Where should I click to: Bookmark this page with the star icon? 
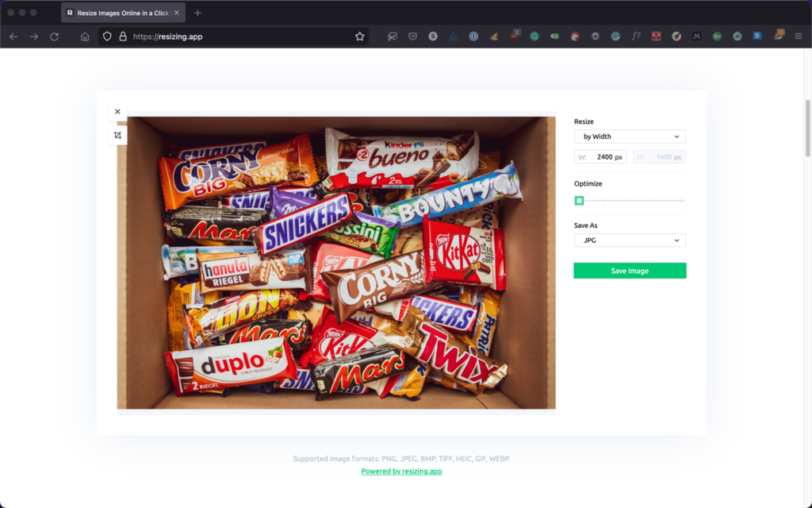click(359, 37)
